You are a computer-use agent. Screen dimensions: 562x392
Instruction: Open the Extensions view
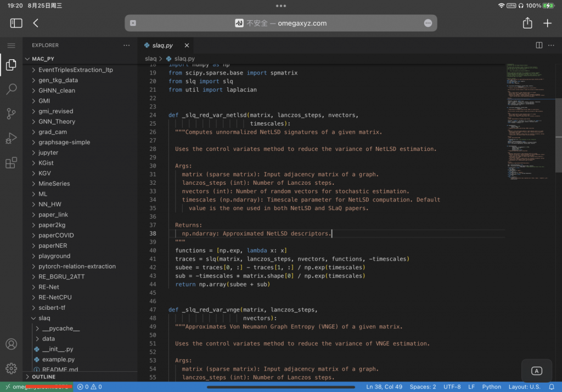point(11,163)
